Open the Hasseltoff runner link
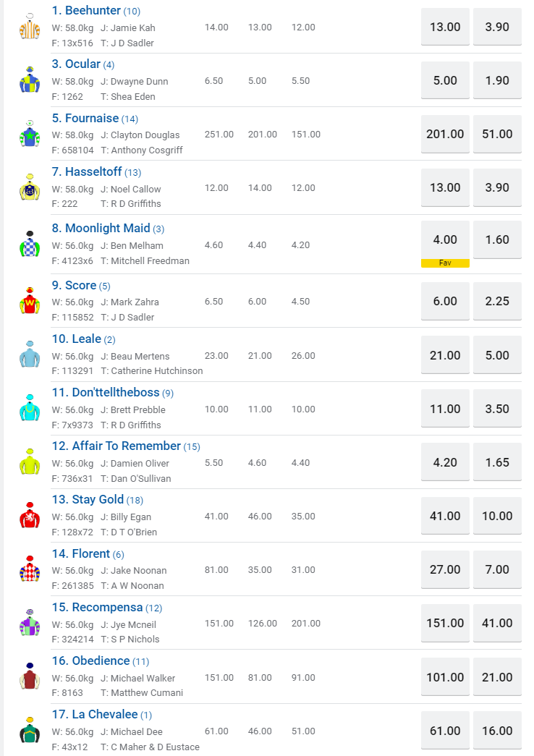This screenshot has height=756, width=534. 93,171
